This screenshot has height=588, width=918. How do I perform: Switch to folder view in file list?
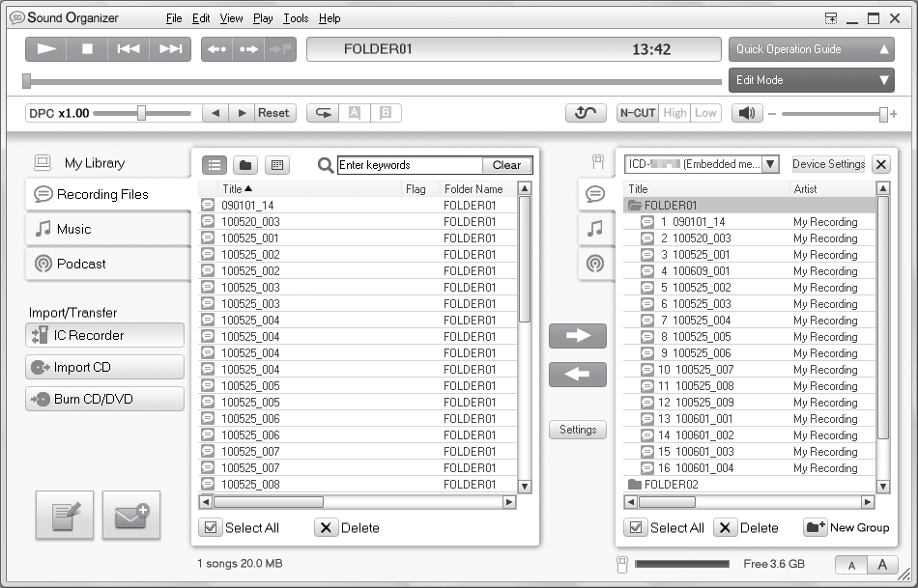pos(245,165)
